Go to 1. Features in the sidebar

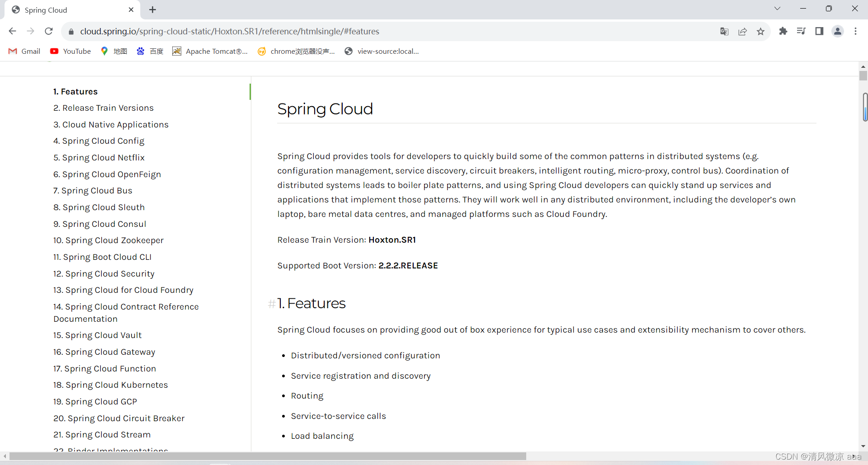(75, 91)
